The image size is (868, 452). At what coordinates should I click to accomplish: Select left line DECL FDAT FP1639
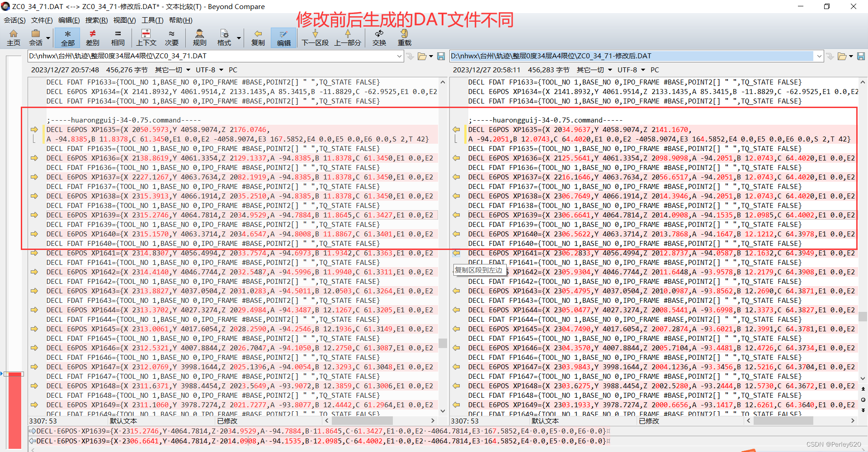(x=213, y=225)
